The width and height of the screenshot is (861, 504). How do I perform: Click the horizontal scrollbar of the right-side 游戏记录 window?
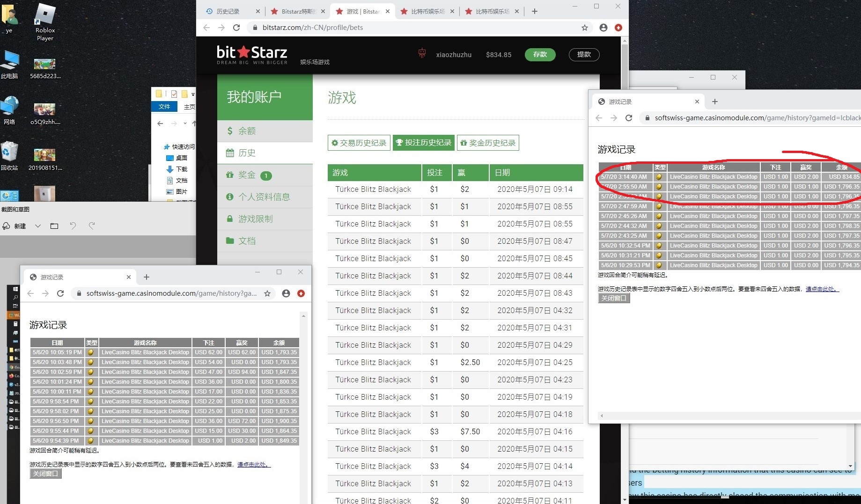730,416
